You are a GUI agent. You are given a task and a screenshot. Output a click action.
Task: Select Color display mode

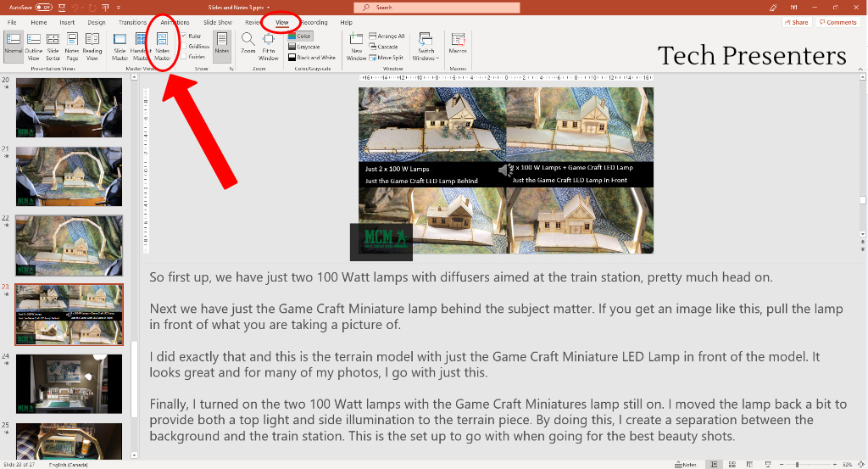301,36
